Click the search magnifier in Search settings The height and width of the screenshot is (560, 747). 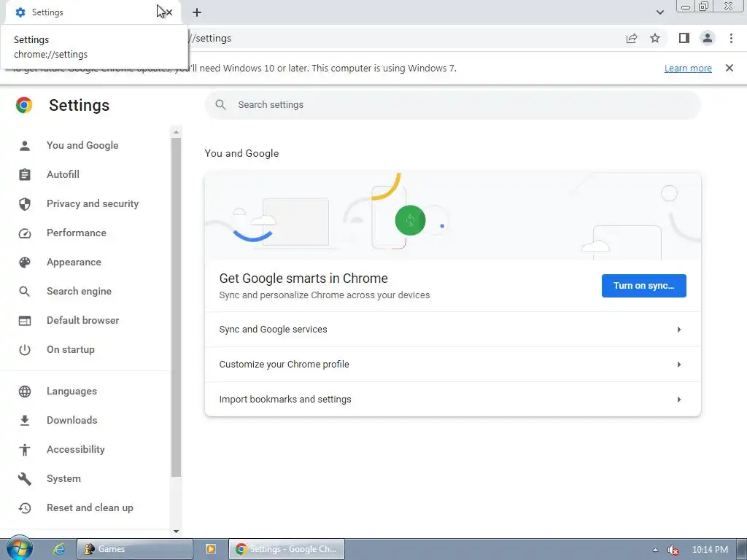[220, 105]
